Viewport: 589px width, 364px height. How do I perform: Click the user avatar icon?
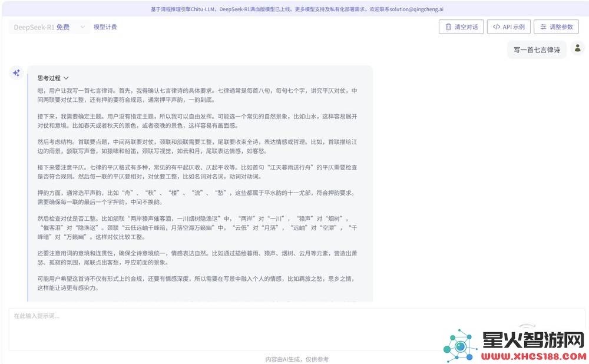click(578, 48)
